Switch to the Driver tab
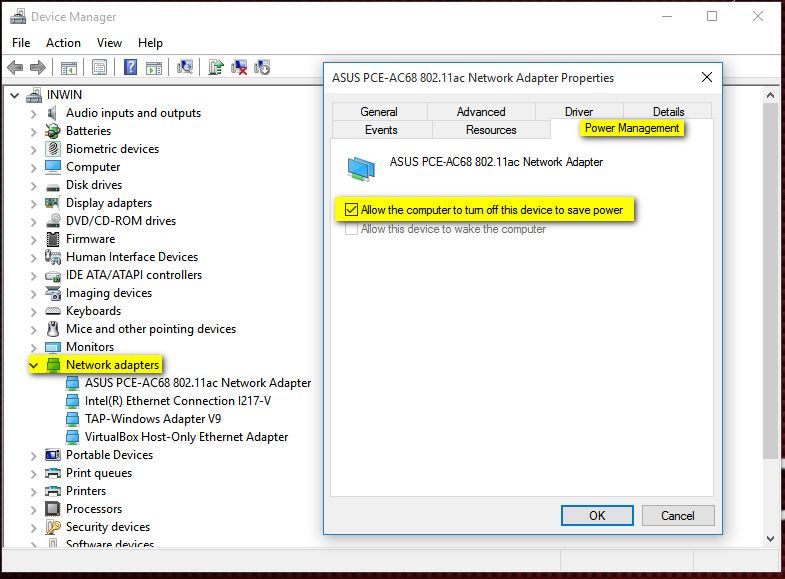The width and height of the screenshot is (785, 579). point(579,112)
